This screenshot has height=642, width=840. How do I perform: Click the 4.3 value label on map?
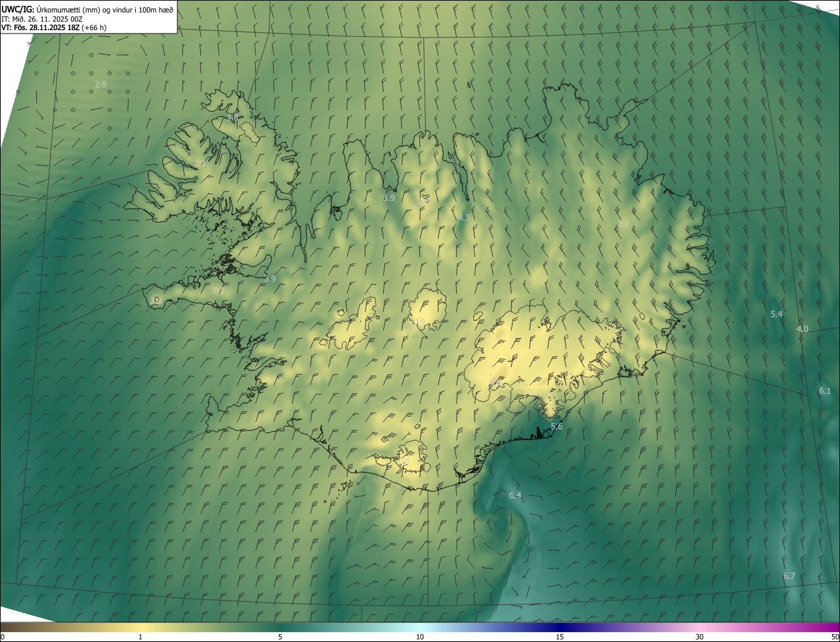463,217
